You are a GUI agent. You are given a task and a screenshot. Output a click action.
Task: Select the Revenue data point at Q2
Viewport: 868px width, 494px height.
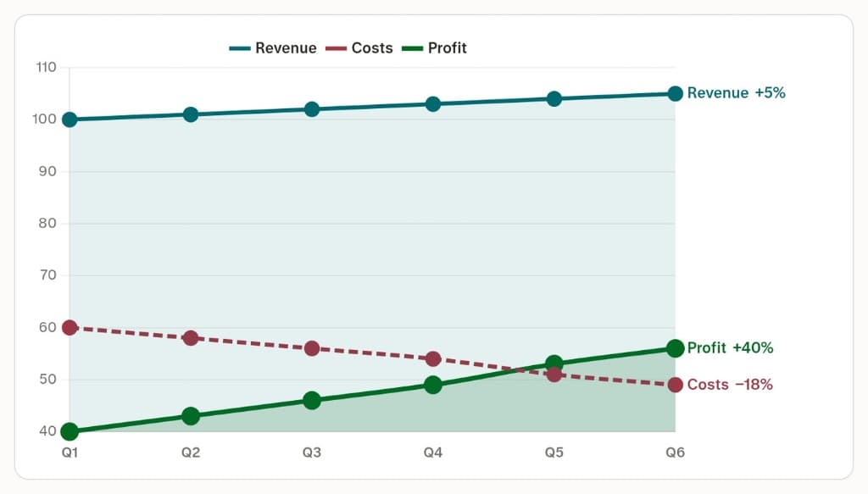click(191, 114)
